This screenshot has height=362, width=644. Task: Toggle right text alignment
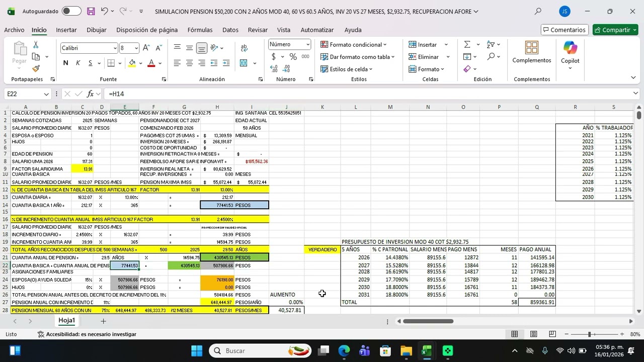coord(201,63)
